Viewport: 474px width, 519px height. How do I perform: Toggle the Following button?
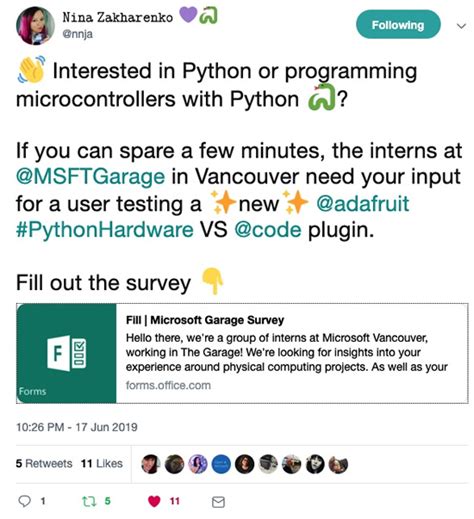(x=398, y=25)
